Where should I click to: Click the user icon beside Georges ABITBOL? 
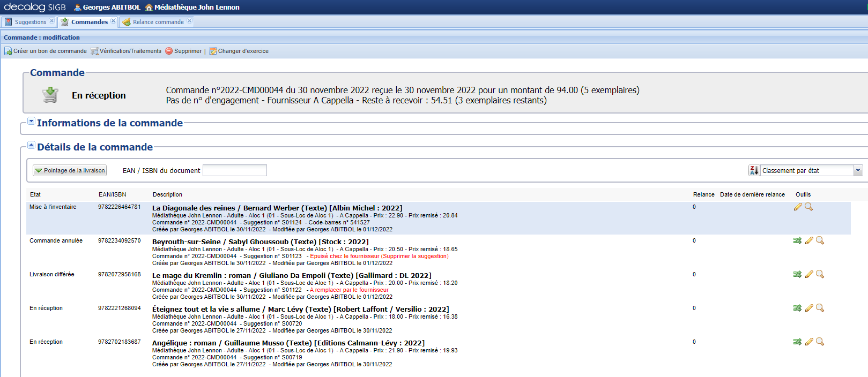78,7
